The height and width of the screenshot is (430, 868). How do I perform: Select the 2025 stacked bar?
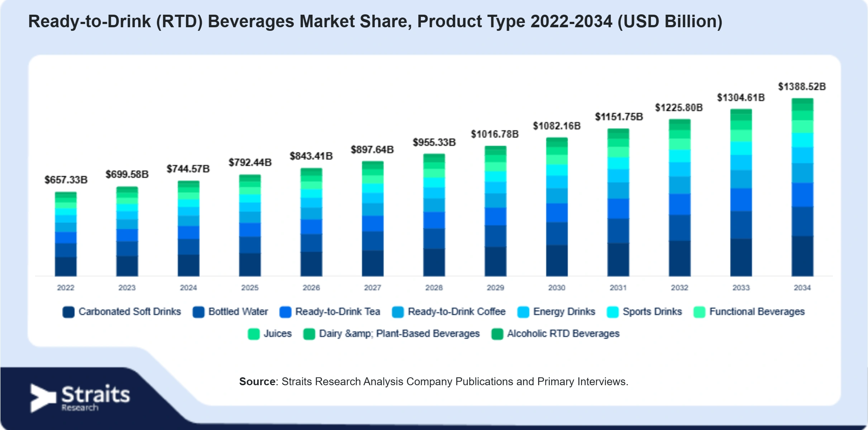click(x=250, y=225)
